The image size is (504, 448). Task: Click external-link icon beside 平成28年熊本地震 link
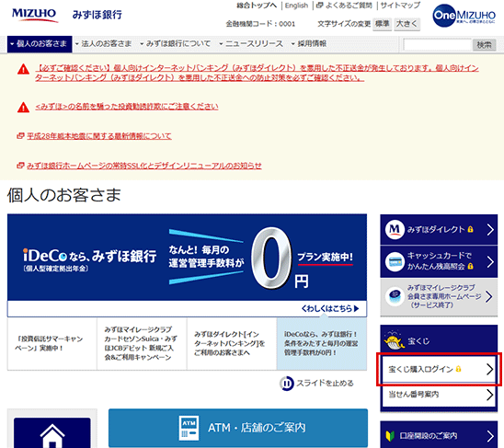click(20, 136)
